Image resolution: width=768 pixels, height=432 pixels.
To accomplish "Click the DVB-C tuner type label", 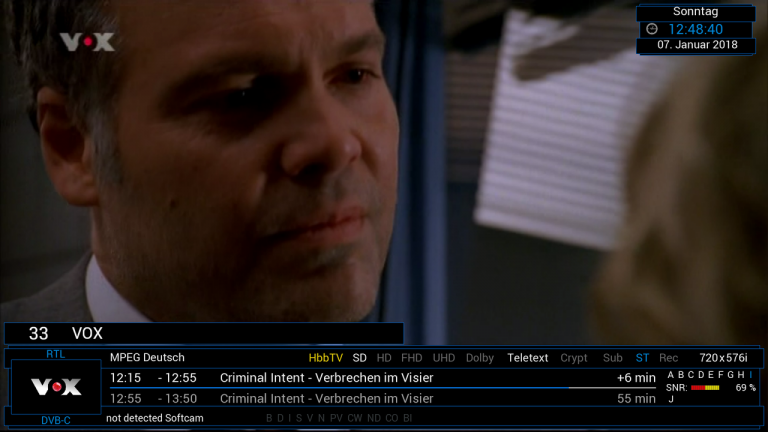I will tap(56, 420).
